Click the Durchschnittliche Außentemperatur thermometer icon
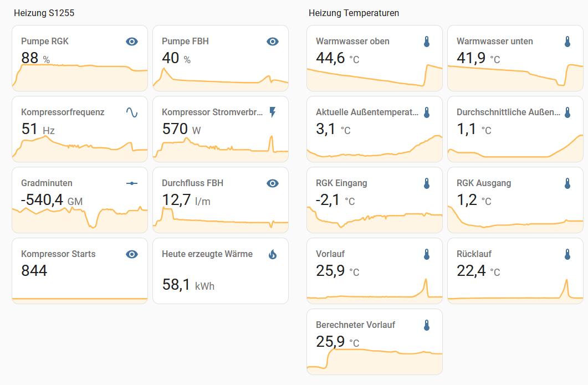This screenshot has height=385, width=588. (567, 112)
